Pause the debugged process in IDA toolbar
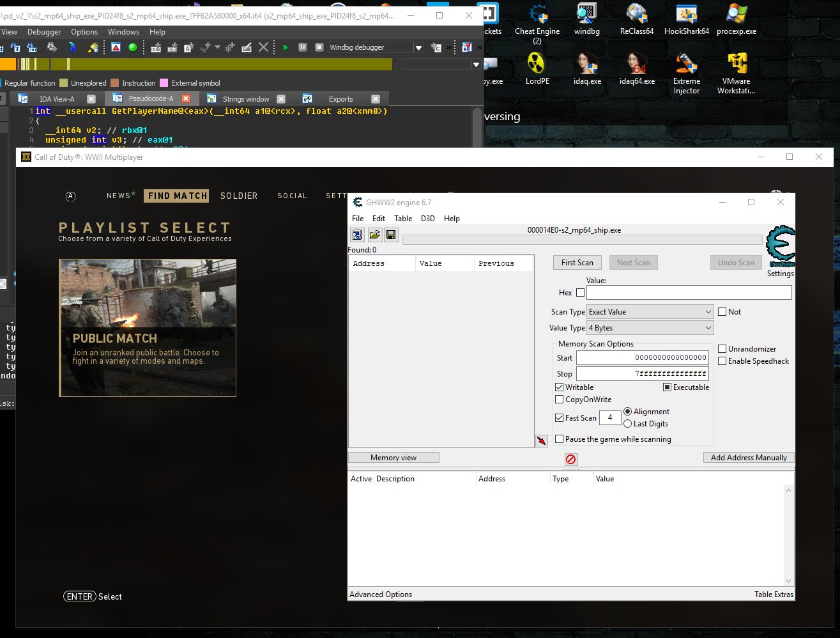840x638 pixels. click(302, 47)
